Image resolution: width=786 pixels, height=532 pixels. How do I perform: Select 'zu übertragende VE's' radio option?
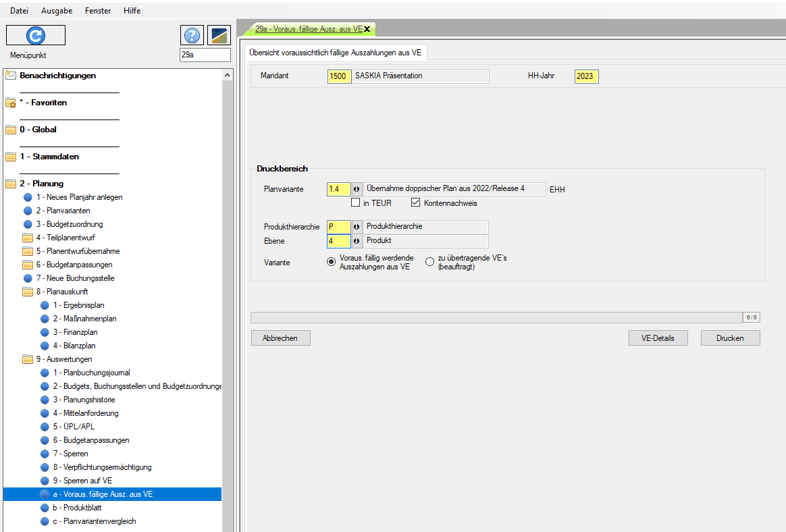click(429, 262)
